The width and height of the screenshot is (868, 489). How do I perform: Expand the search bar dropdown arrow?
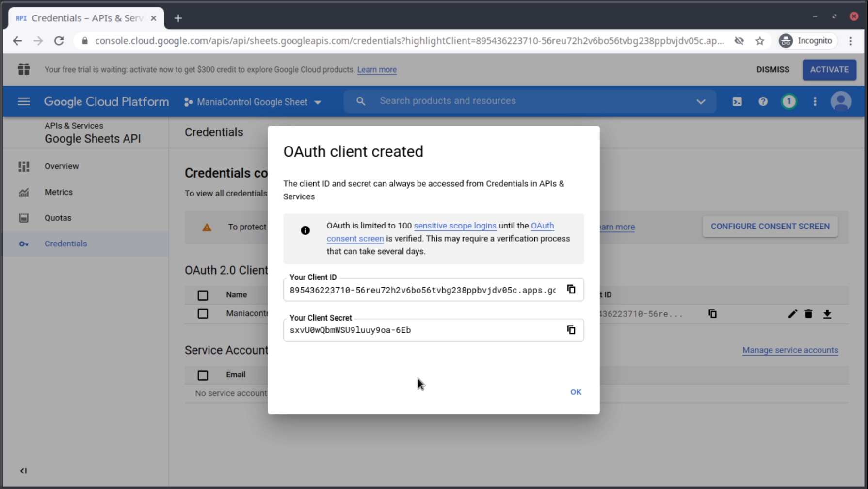coord(701,102)
